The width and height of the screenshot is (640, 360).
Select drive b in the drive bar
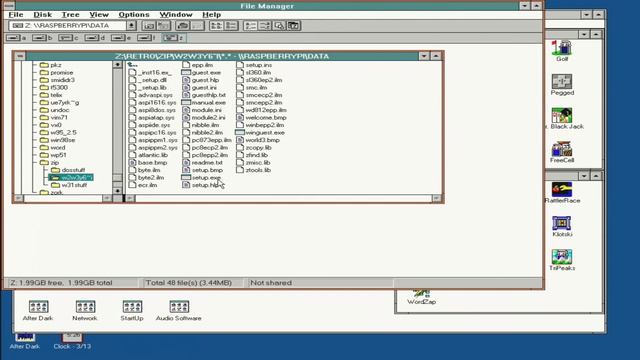(42, 38)
